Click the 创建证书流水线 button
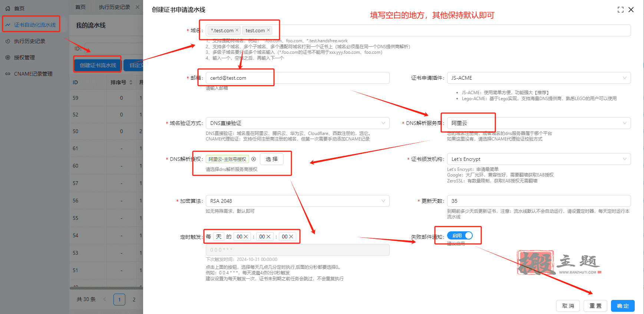This screenshot has height=314, width=644. 98,65
